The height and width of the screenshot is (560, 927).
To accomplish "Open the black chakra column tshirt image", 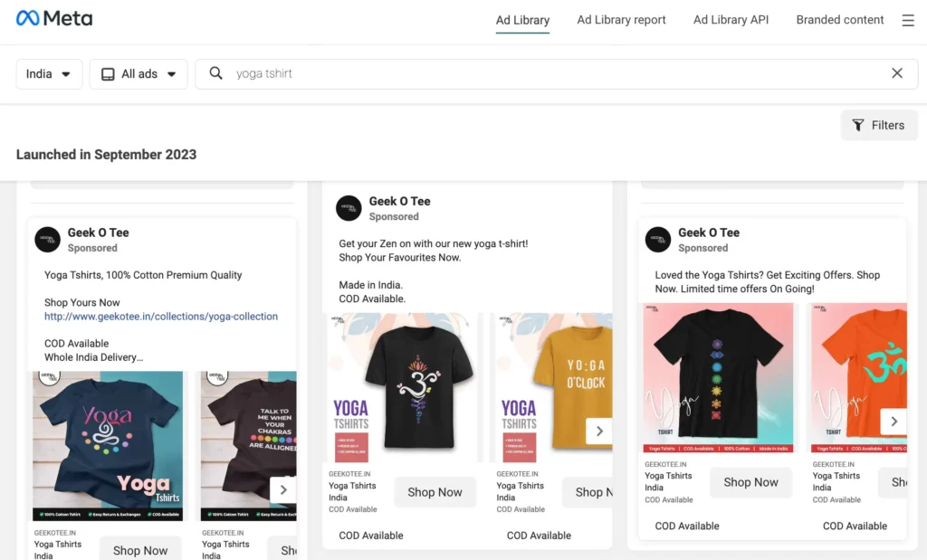I will point(718,378).
